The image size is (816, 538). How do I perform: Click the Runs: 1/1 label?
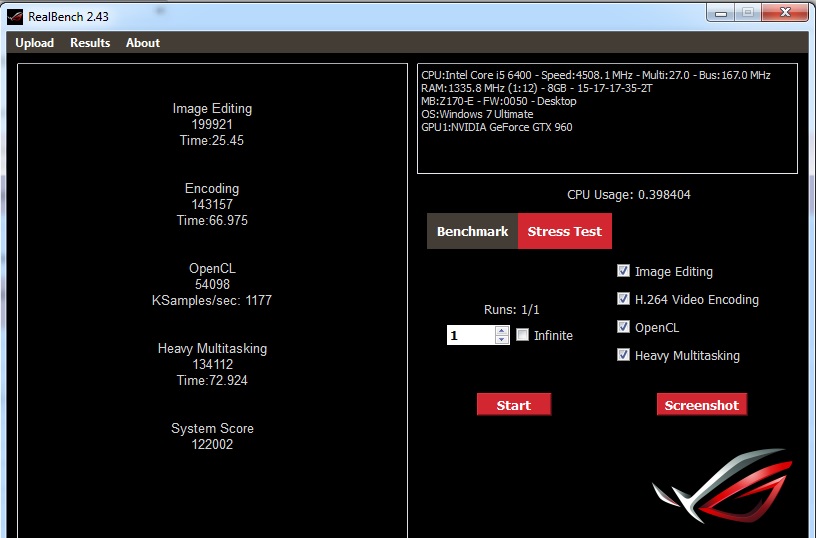coord(512,310)
